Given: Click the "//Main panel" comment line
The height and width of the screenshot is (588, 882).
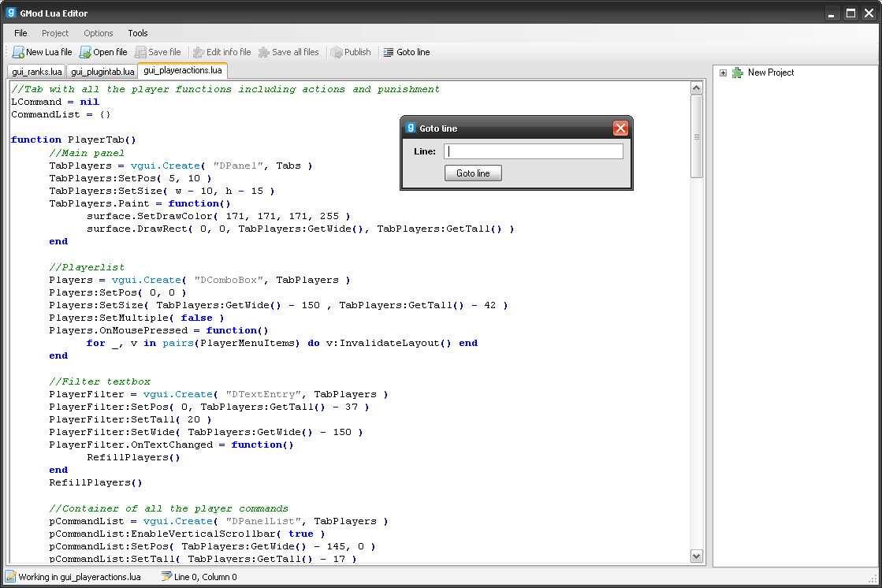Looking at the screenshot, I should 87,153.
